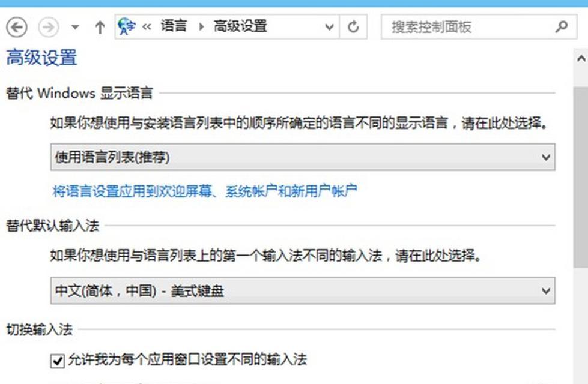
Task: Click the 替代默认输入法 section title
Action: click(52, 226)
